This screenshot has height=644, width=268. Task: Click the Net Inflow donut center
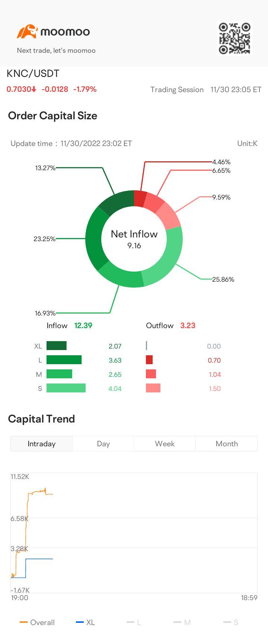134,239
